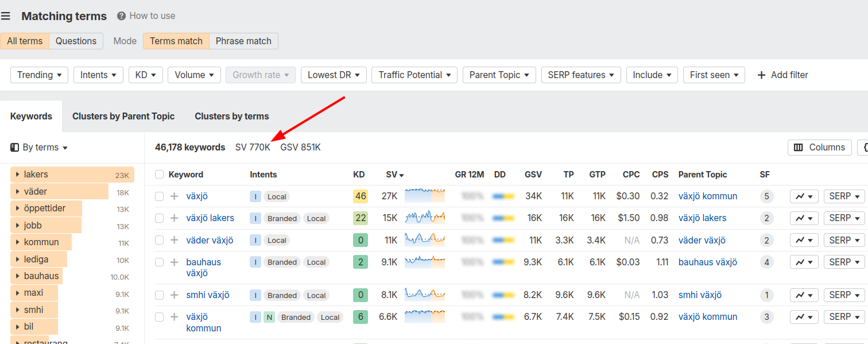The image size is (868, 344).
Task: Click plus icon beside väder växjö
Action: click(x=175, y=240)
